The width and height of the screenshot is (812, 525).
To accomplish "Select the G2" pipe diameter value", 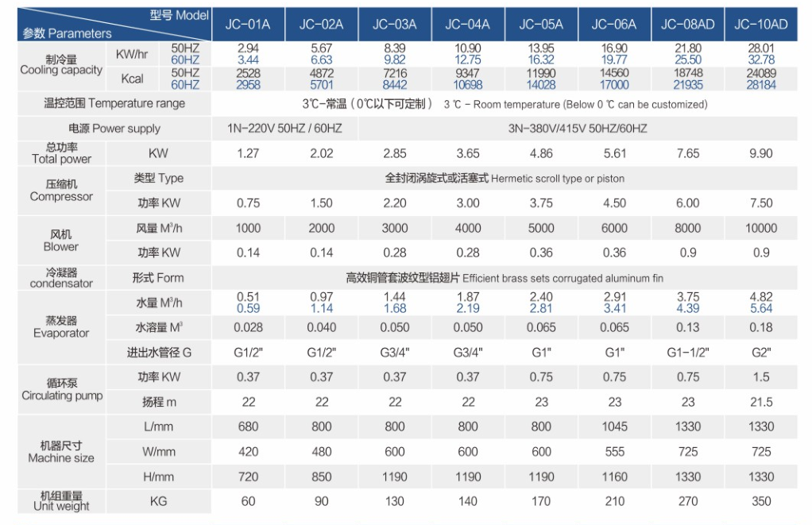I will pyautogui.click(x=760, y=352).
